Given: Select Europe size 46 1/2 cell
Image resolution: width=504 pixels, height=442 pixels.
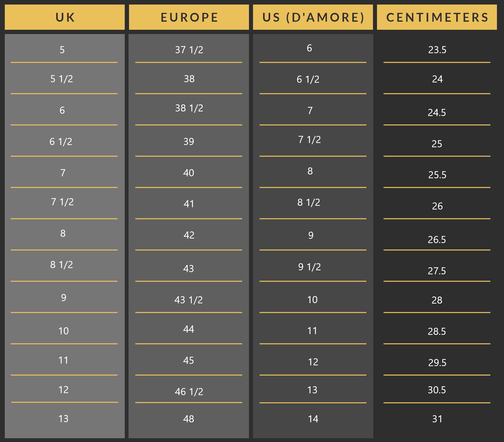Looking at the screenshot, I should click(x=189, y=392).
